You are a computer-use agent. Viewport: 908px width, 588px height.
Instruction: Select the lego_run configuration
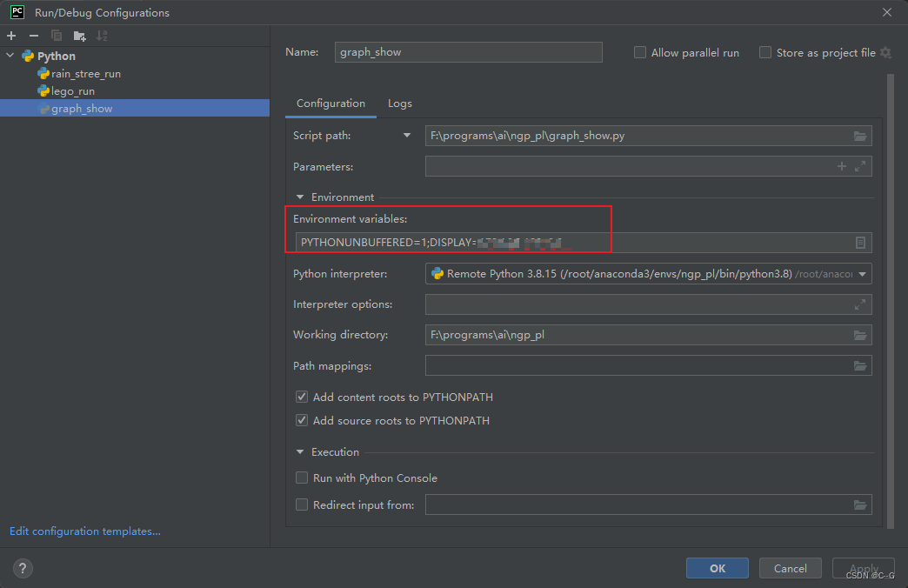(73, 90)
